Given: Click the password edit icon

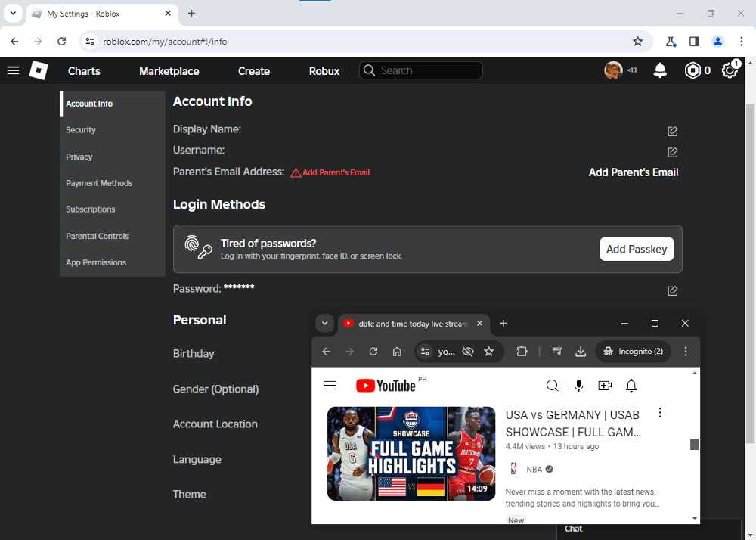Looking at the screenshot, I should [x=672, y=290].
